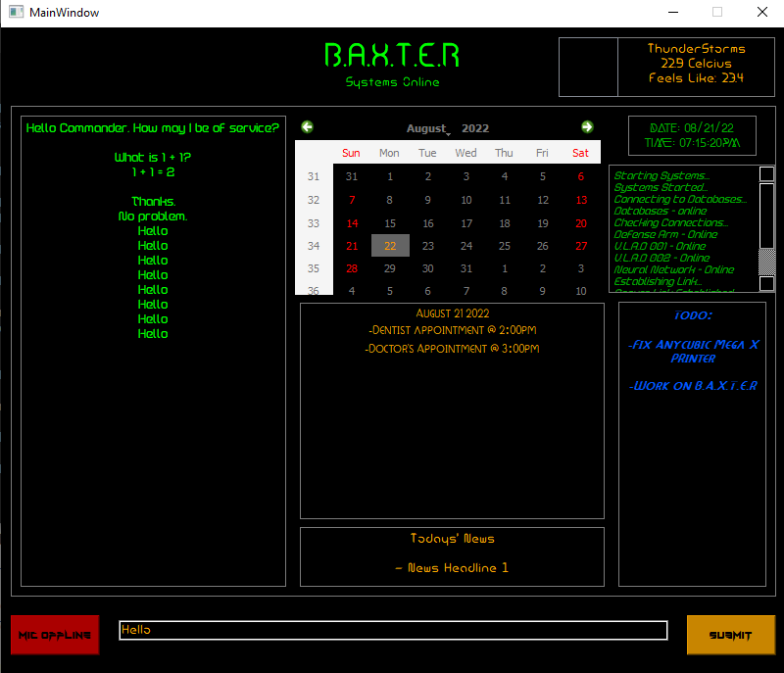This screenshot has height=673, width=784.
Task: Click the 2022 year selector
Action: 475,129
